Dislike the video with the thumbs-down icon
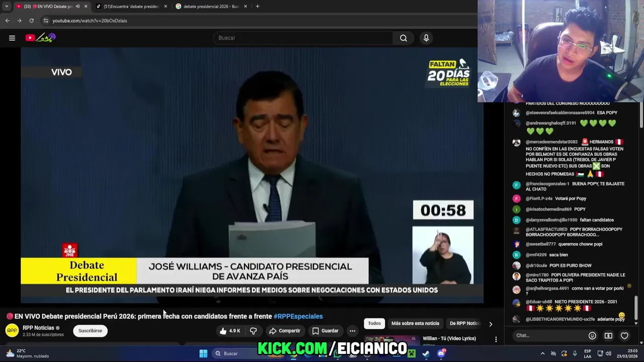This screenshot has width=644, height=362. [254, 331]
